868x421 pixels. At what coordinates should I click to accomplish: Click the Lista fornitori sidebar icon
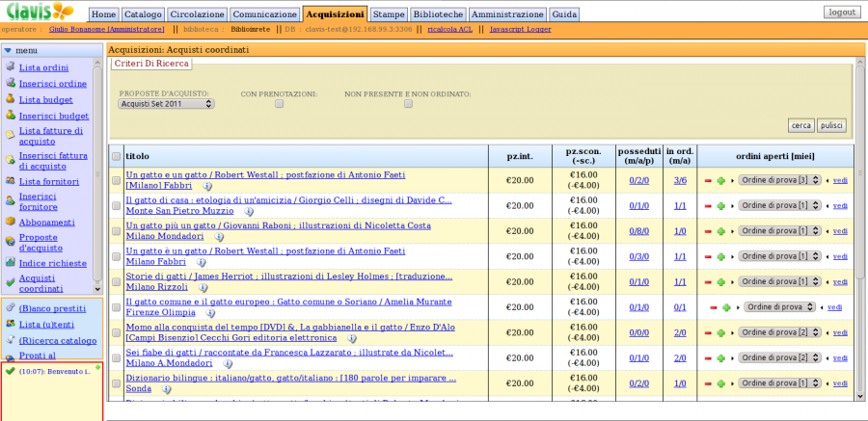(x=10, y=181)
